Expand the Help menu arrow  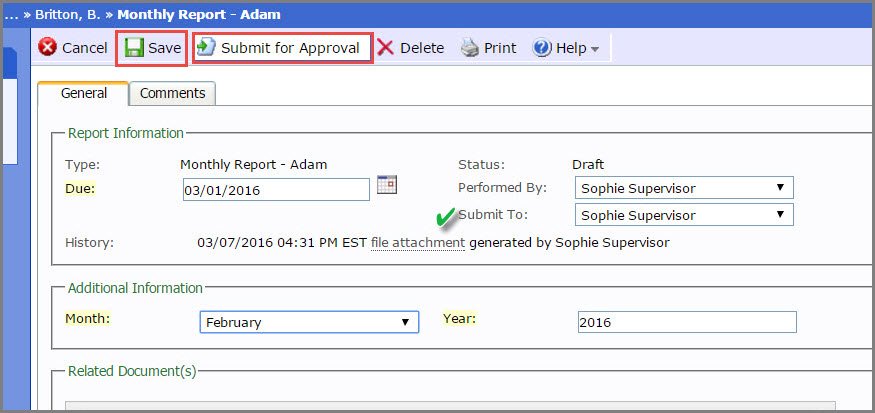coord(595,50)
